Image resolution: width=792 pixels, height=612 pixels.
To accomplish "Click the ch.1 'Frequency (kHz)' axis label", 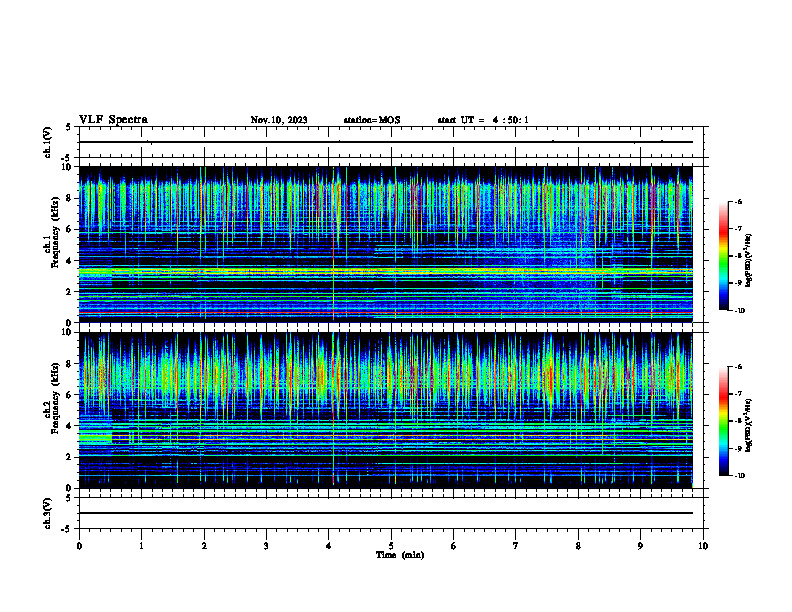I will (55, 232).
